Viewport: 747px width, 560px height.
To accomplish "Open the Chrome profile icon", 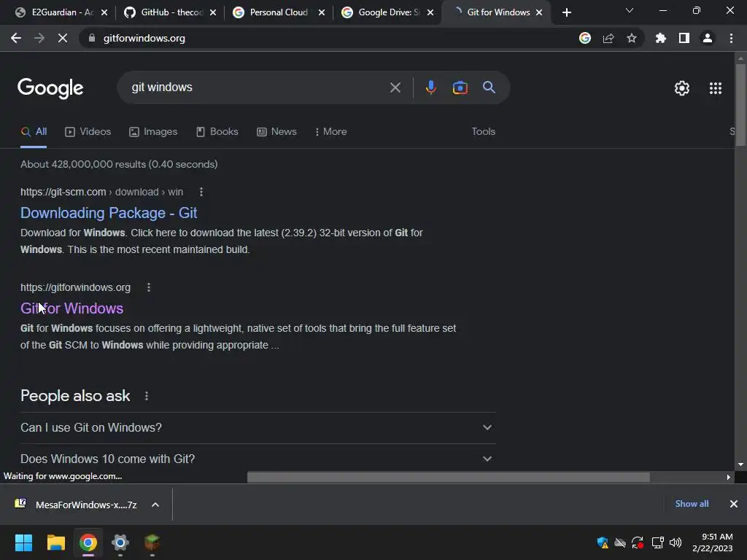I will [x=708, y=38].
